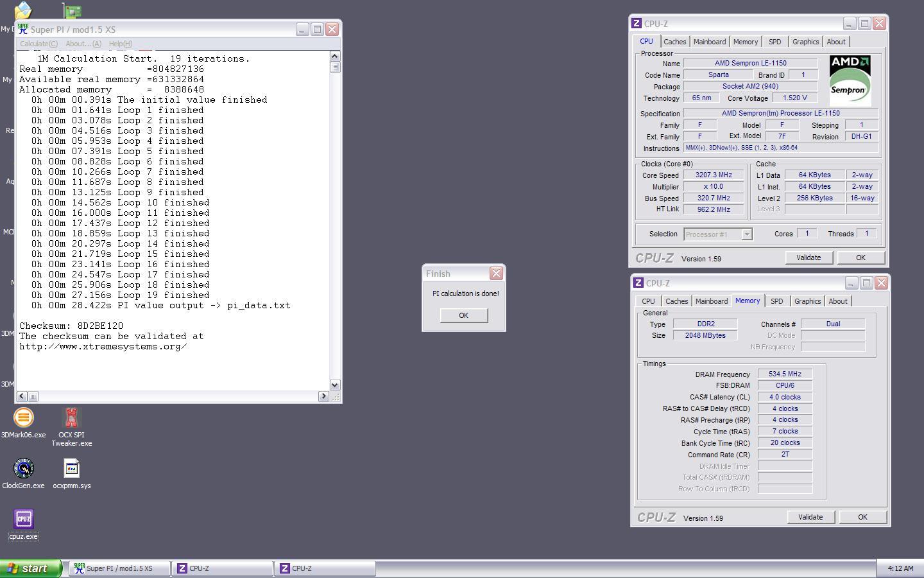
Task: Click Super PI scroll left arrow
Action: (22, 396)
